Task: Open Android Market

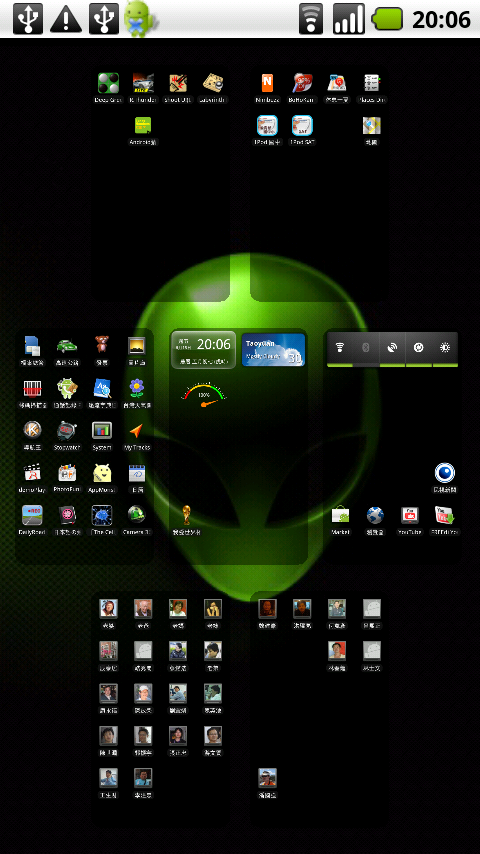Action: [x=341, y=515]
